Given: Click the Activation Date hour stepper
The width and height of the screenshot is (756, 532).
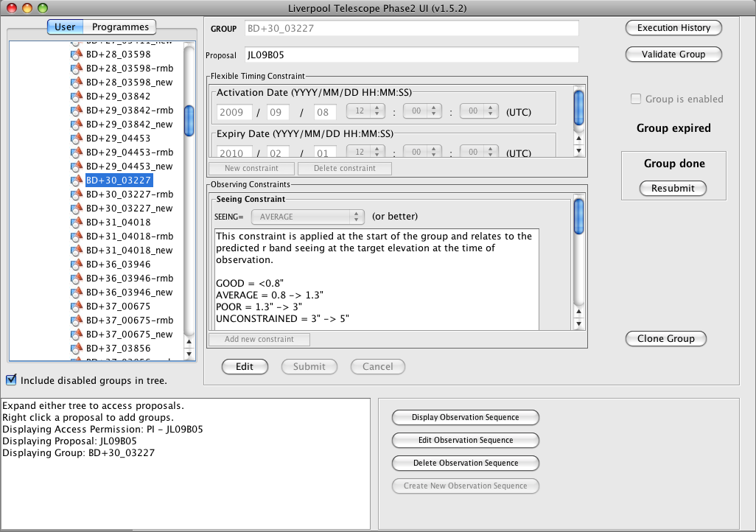Looking at the screenshot, I should [x=377, y=111].
